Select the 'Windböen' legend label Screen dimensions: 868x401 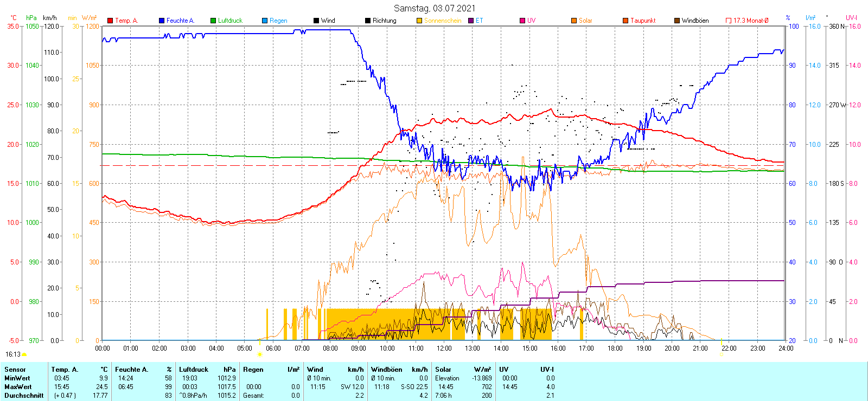click(695, 21)
